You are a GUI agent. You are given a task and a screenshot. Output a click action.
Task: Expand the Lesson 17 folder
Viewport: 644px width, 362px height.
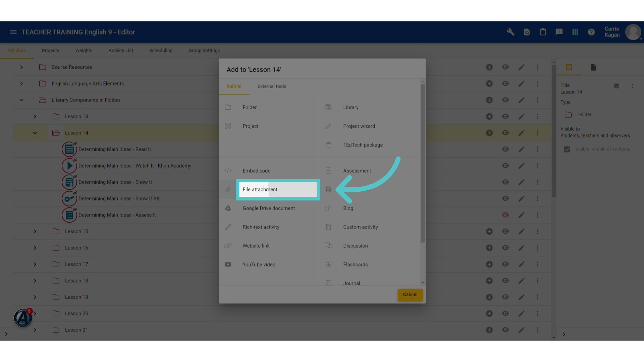click(x=35, y=264)
